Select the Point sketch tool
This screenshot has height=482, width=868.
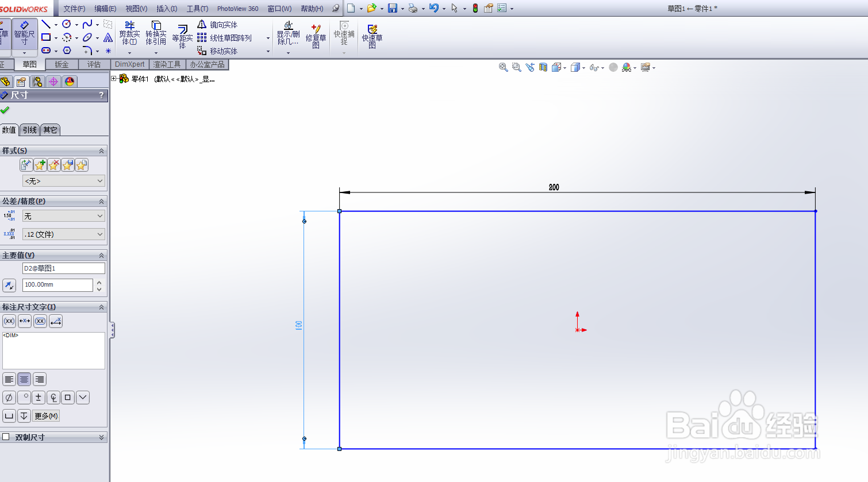click(108, 51)
